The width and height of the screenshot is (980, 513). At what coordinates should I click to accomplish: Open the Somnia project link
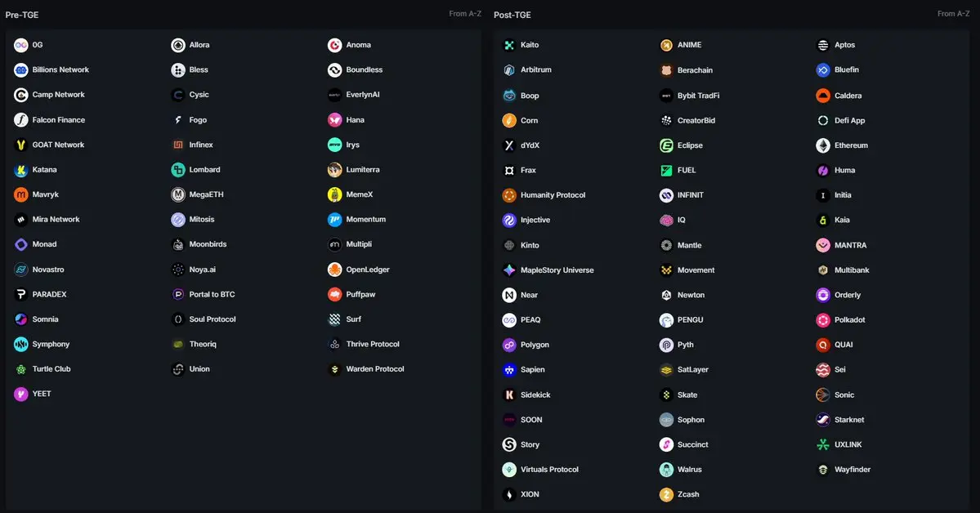36,319
